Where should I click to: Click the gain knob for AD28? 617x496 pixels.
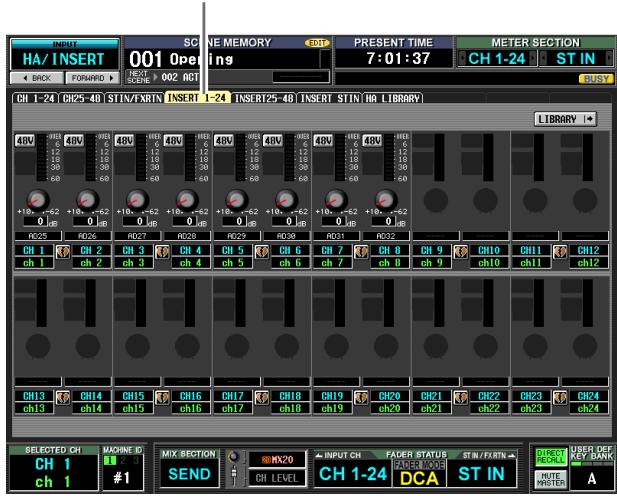(x=187, y=200)
